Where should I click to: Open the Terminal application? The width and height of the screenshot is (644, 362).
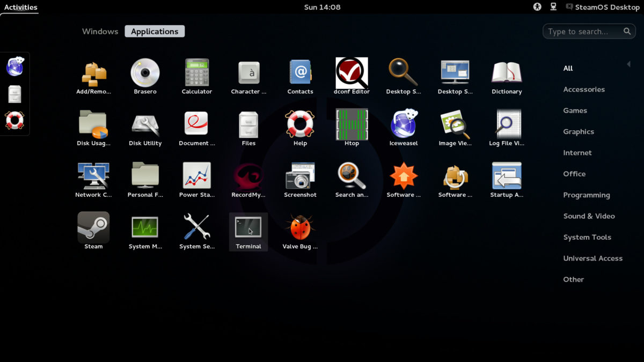pyautogui.click(x=248, y=227)
